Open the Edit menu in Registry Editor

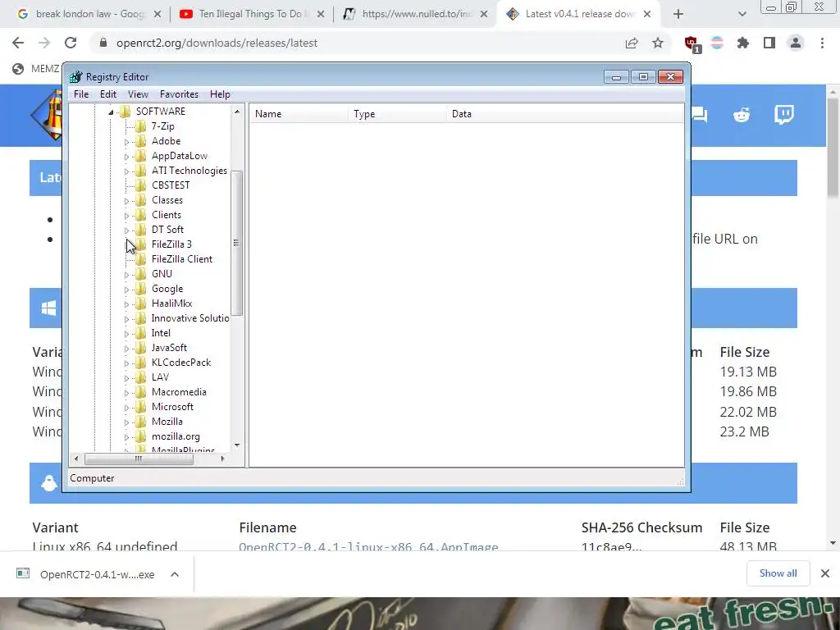point(108,94)
